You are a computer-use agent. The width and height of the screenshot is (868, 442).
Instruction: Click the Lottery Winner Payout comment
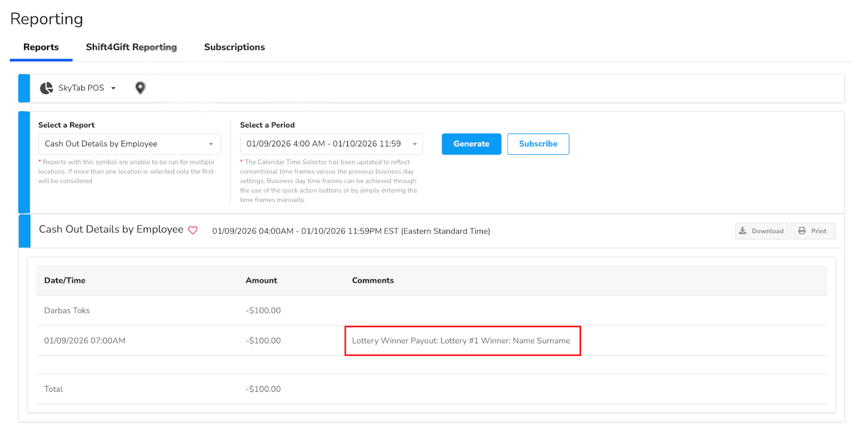coord(461,341)
